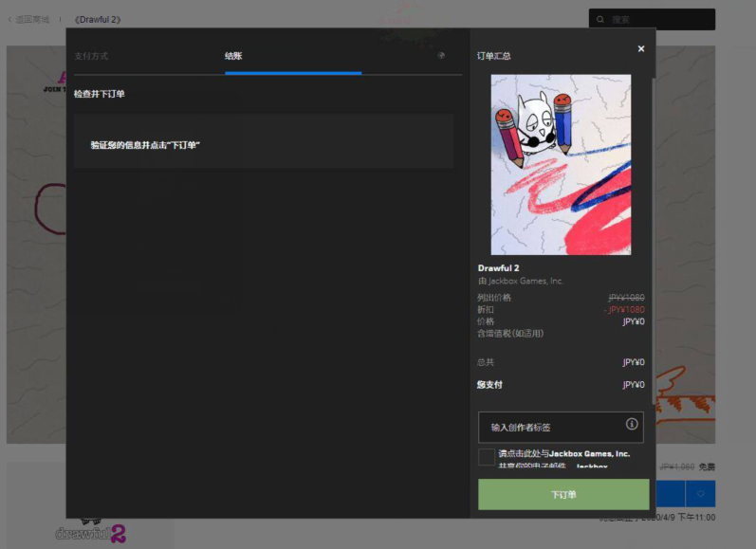Click the Drawful 2 cover art thumbnail

pyautogui.click(x=561, y=164)
